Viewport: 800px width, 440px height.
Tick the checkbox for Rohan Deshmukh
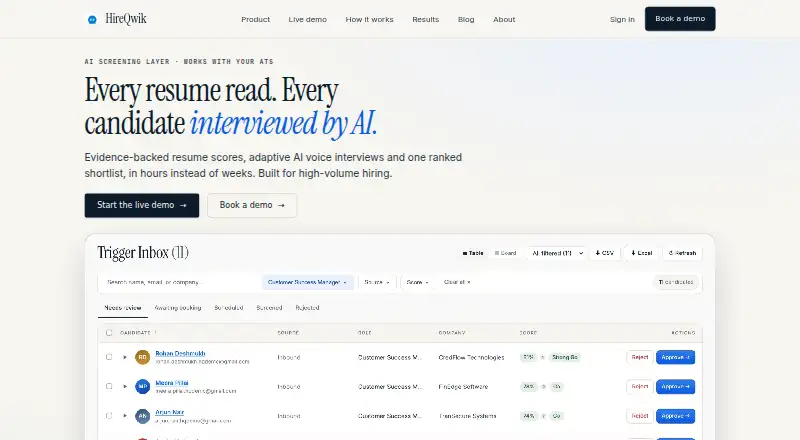coord(109,357)
